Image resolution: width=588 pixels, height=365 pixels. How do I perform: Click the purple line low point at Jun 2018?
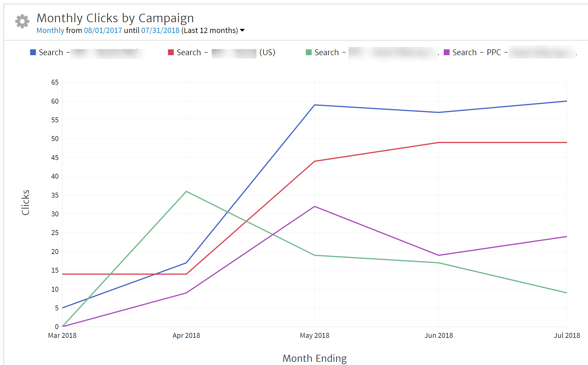coord(438,255)
